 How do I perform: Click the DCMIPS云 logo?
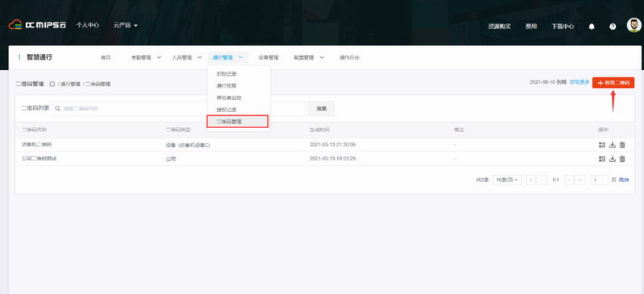click(37, 25)
